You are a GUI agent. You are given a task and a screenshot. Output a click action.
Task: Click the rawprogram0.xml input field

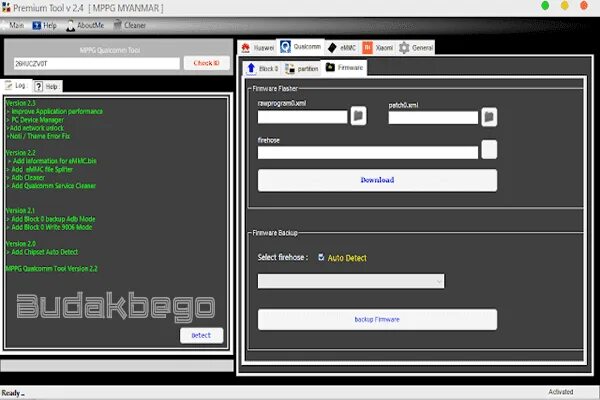coord(302,117)
